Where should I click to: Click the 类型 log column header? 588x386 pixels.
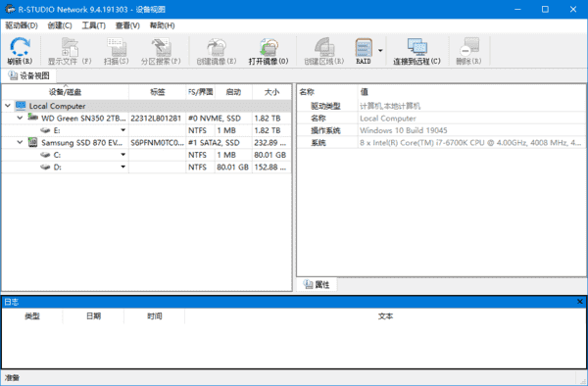[32, 316]
